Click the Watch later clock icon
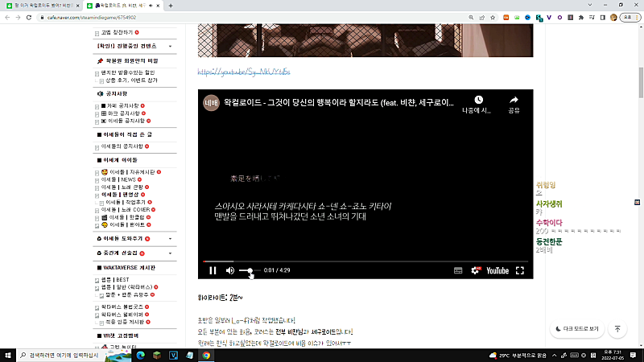The image size is (644, 362). pos(478,100)
